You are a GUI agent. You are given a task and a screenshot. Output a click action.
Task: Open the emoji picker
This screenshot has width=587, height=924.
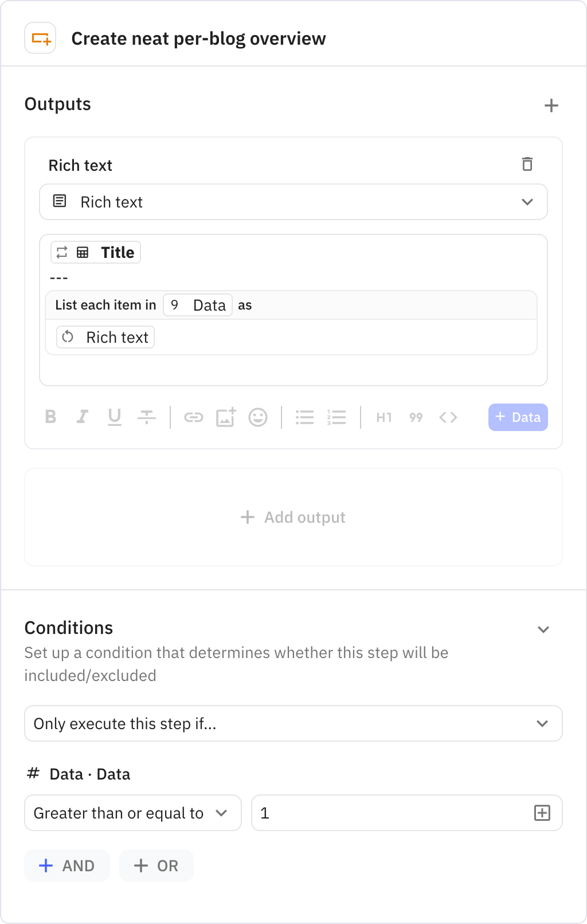258,417
